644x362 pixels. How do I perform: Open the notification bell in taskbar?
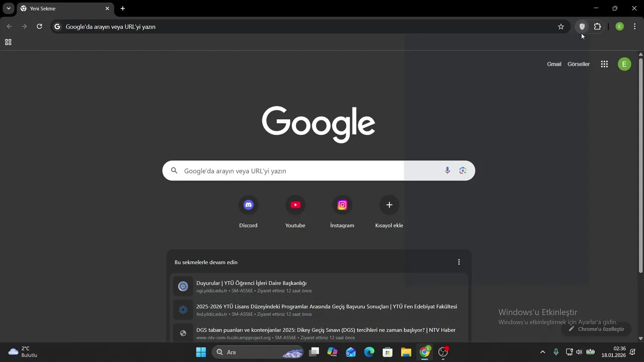pos(632,352)
